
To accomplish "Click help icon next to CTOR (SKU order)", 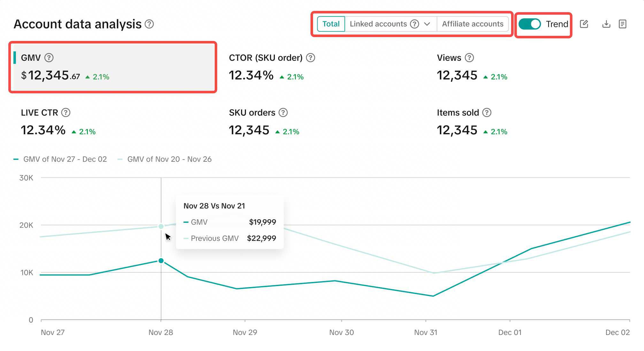I will (310, 58).
